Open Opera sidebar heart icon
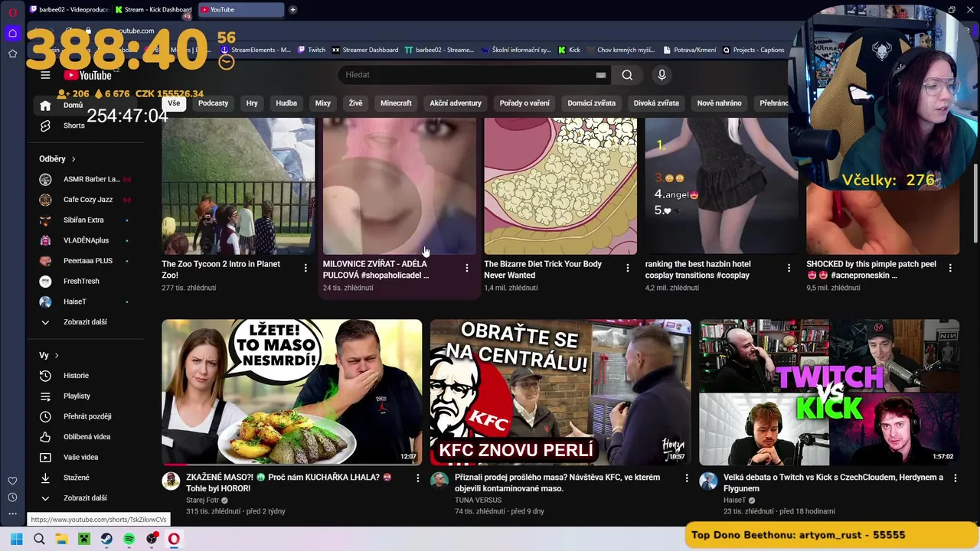 click(x=12, y=481)
